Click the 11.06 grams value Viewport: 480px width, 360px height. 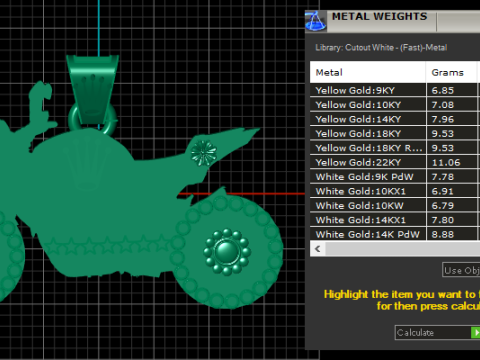click(446, 162)
